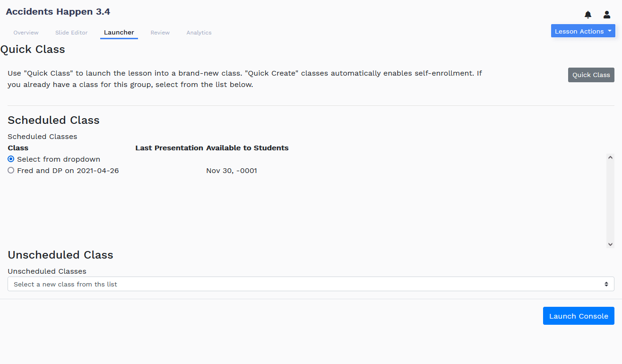
Task: Switch to the Overview tab
Action: click(x=26, y=33)
